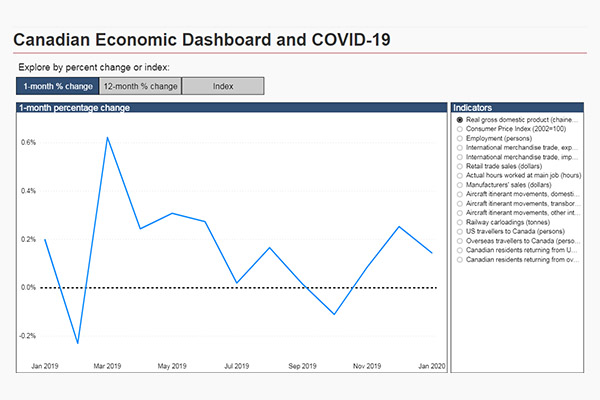Select the 1-month % change tab
The width and height of the screenshot is (600, 400).
tap(58, 86)
